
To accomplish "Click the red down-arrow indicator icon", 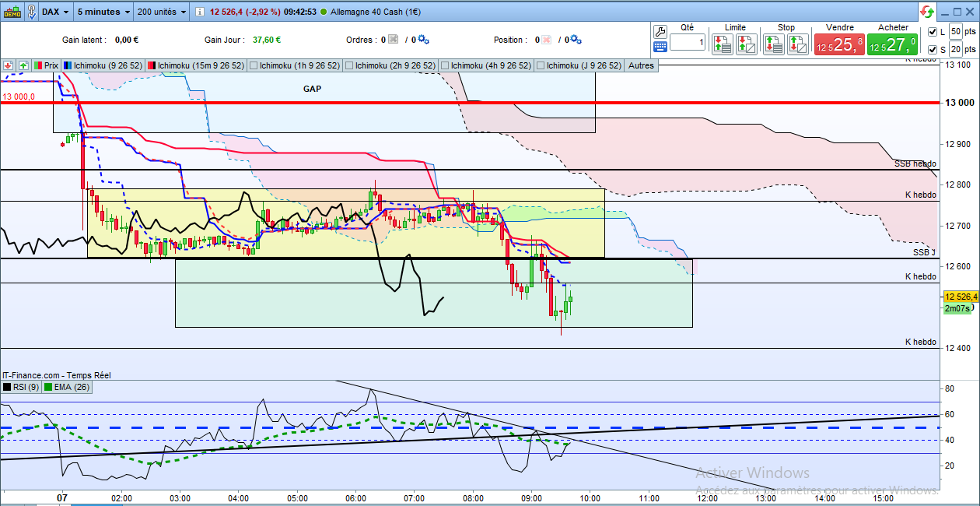I will pos(9,65).
